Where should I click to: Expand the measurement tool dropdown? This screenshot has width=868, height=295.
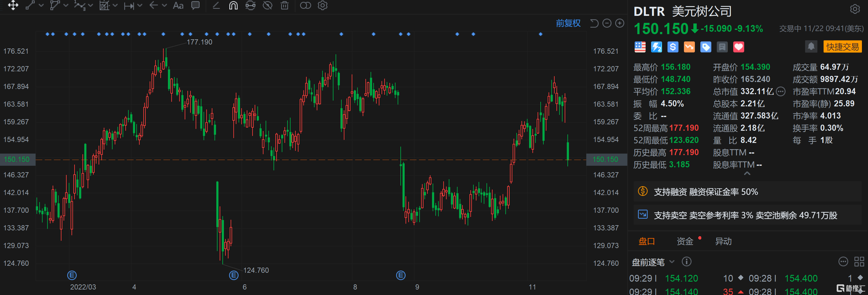[140, 5]
